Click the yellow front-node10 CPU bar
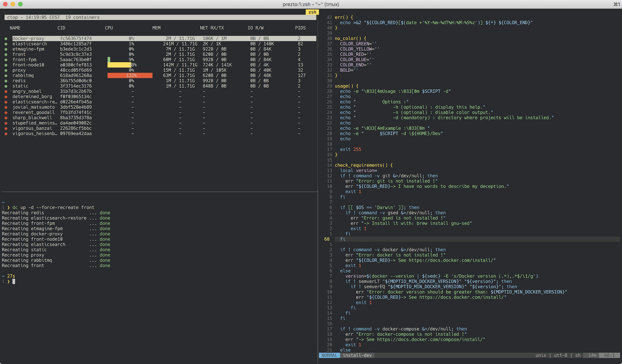Image resolution: width=622 pixels, height=364 pixels. click(119, 65)
